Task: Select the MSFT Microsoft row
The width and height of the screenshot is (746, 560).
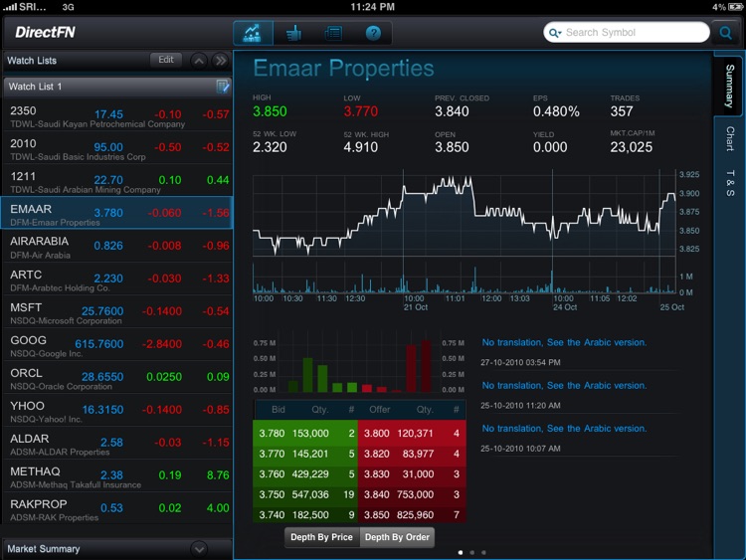Action: click(117, 312)
